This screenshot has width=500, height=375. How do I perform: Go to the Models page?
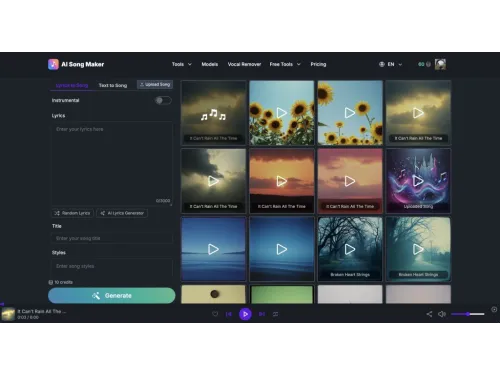point(209,64)
